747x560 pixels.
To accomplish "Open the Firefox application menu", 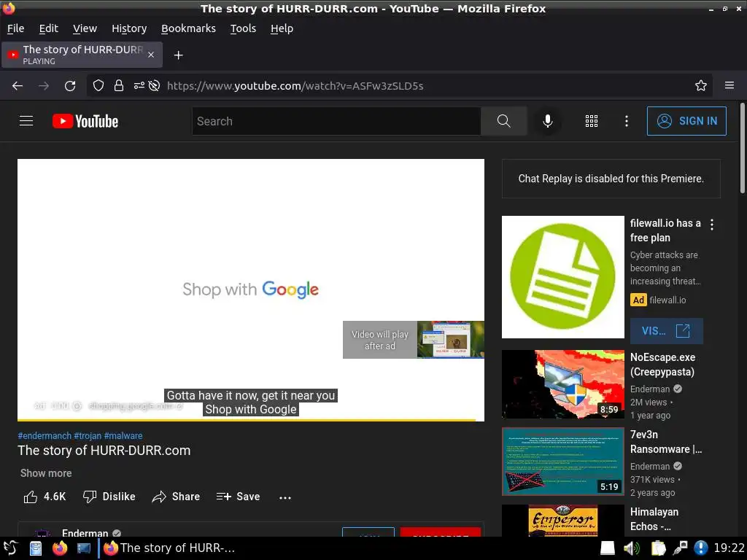I will (x=729, y=86).
